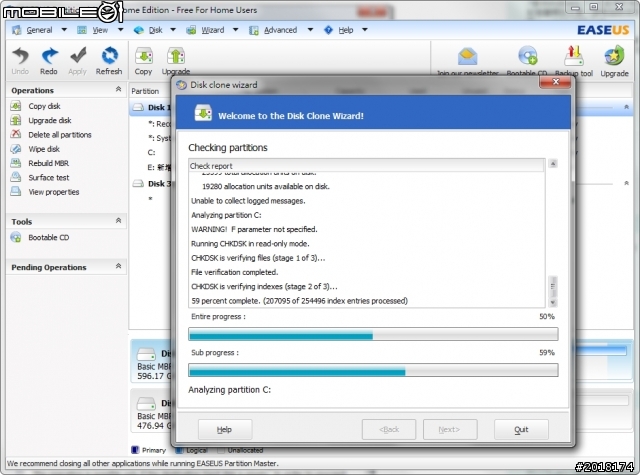Open the View menu dropdown arrow
The height and width of the screenshot is (475, 640).
[120, 30]
